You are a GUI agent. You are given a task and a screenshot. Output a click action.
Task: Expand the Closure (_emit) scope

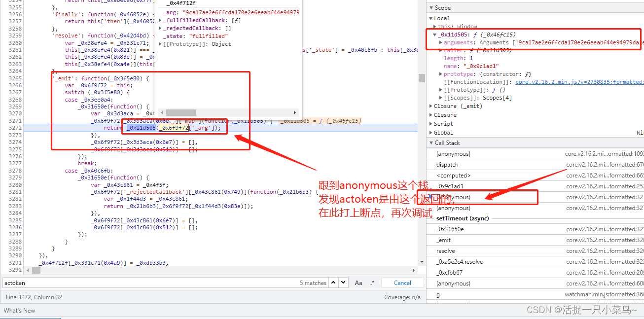[x=431, y=106]
